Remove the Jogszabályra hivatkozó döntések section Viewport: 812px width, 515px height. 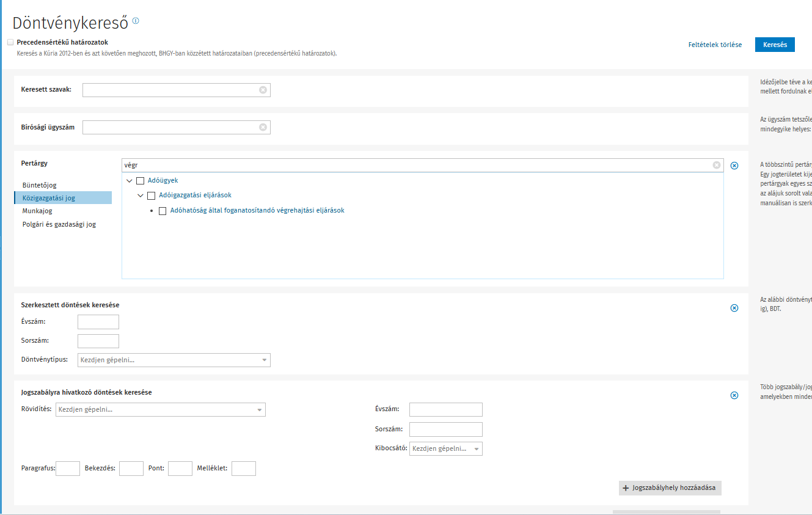point(734,395)
